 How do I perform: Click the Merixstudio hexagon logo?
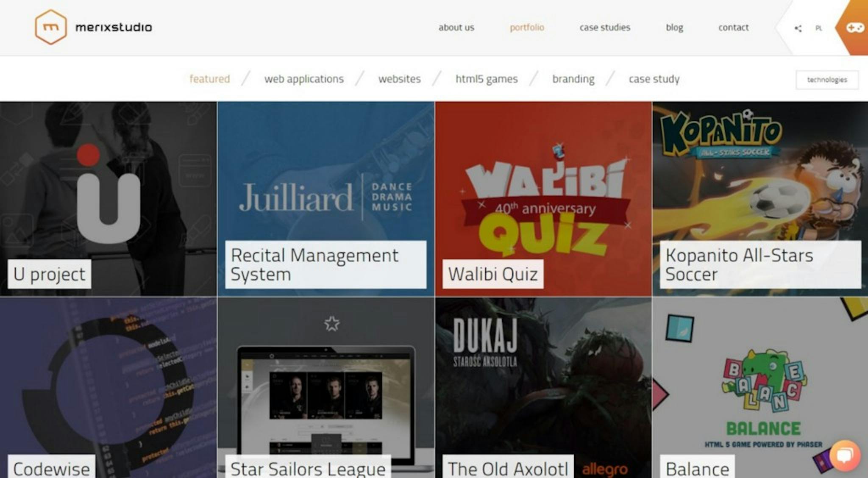50,27
